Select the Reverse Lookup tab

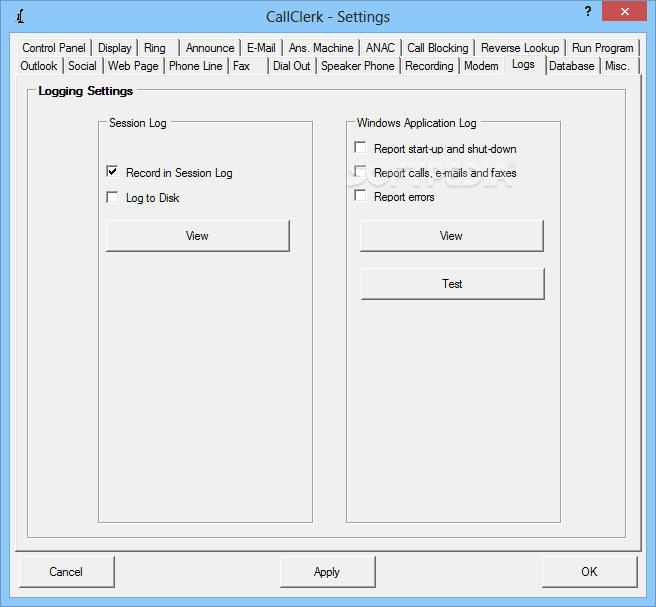click(x=520, y=48)
